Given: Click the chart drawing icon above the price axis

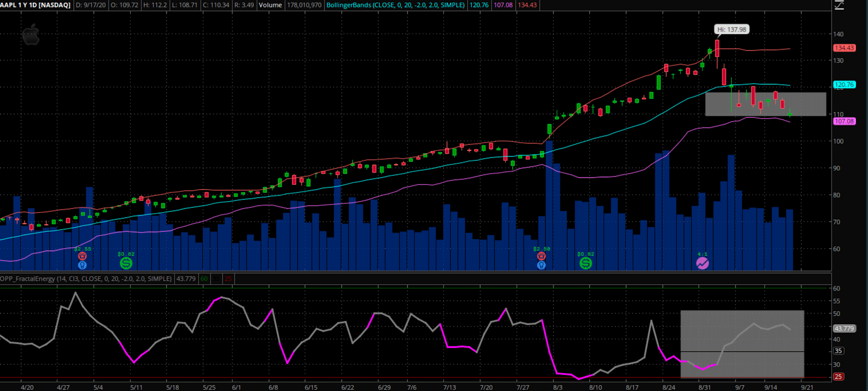Looking at the screenshot, I should click(x=839, y=5).
